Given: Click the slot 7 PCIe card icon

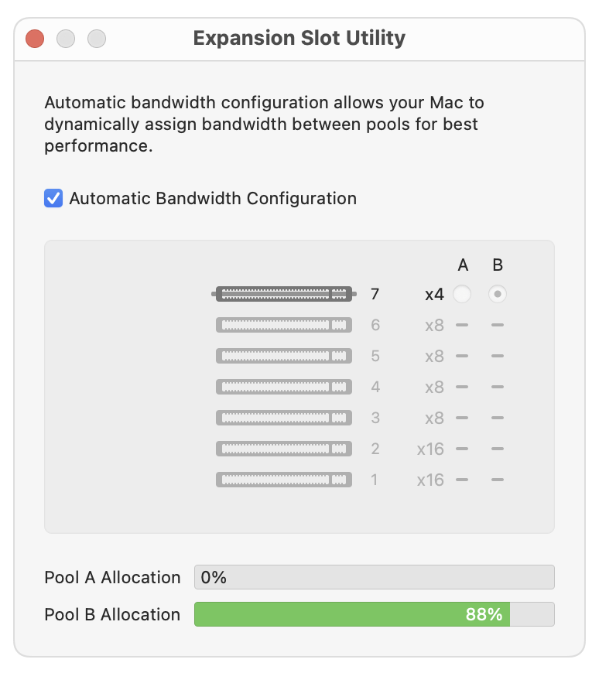Looking at the screenshot, I should tap(284, 294).
